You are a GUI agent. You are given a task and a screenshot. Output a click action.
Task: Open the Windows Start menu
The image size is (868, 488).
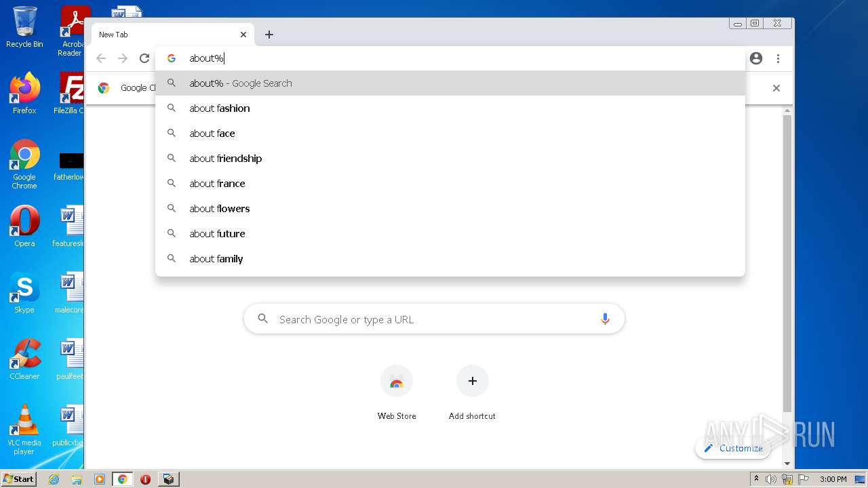[19, 479]
